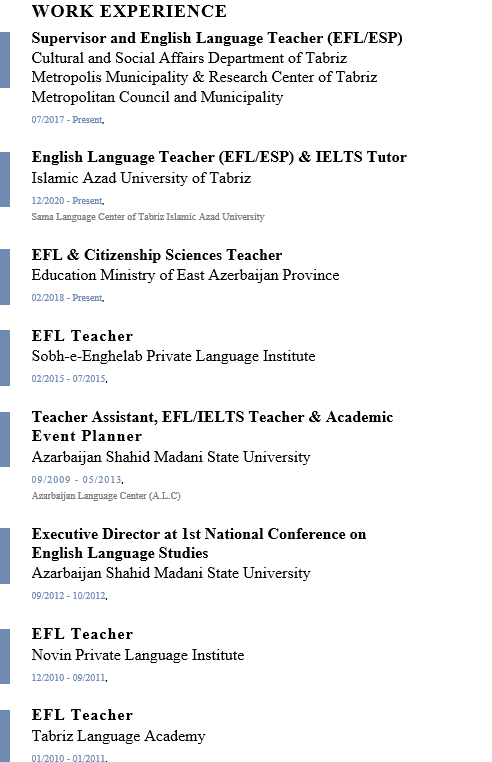The image size is (492, 762).
Task: Click the Sama Language Center note
Action: point(148,217)
